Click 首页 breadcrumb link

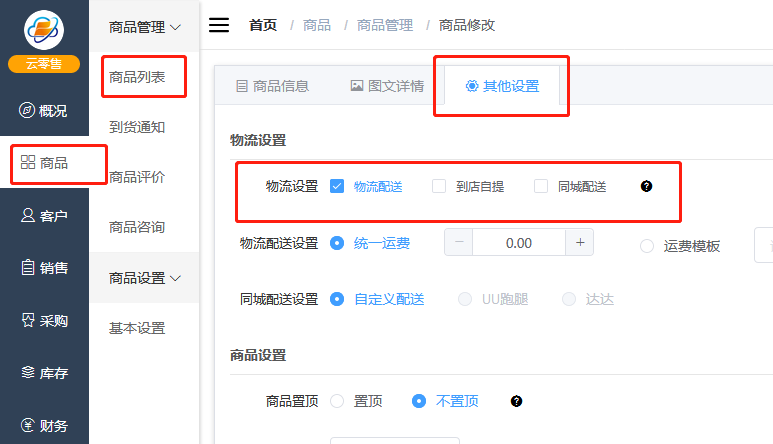tap(263, 25)
